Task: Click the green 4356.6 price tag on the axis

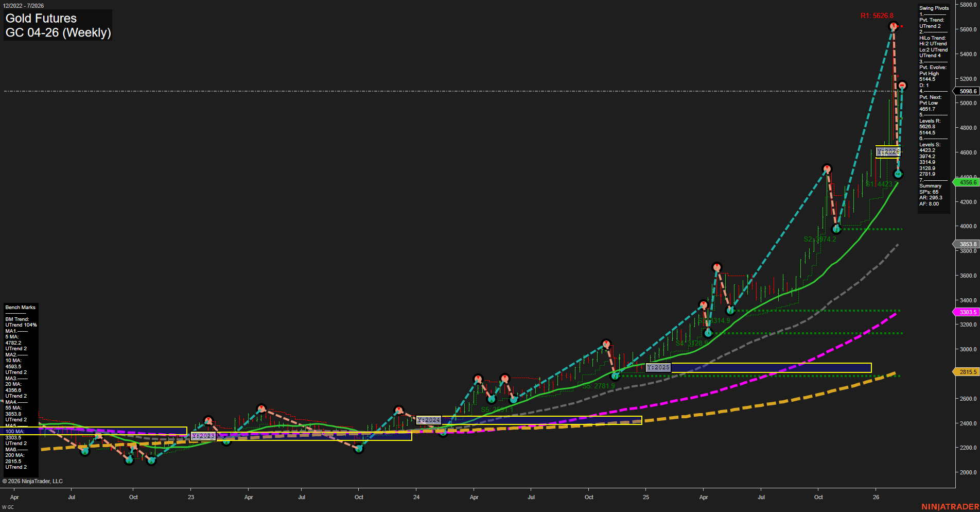Action: coord(966,182)
